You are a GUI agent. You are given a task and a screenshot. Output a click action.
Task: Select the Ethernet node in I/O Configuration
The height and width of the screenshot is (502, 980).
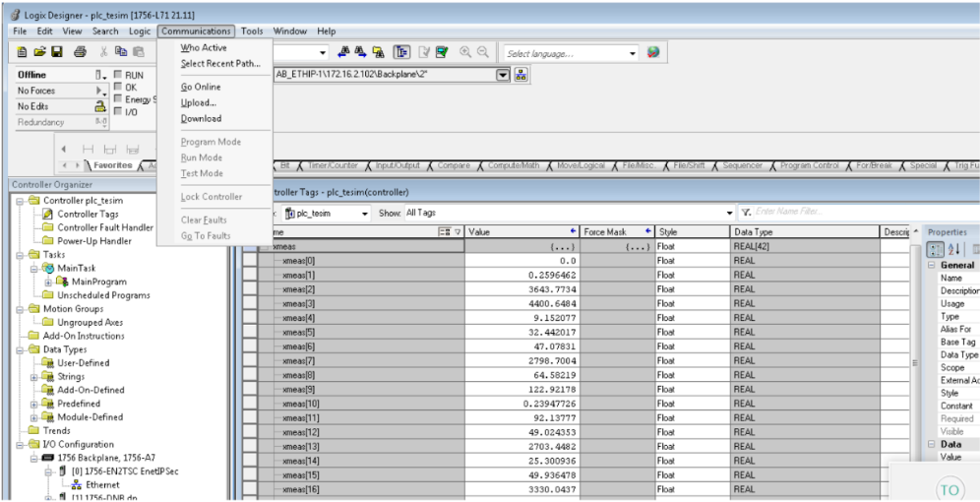click(x=102, y=484)
